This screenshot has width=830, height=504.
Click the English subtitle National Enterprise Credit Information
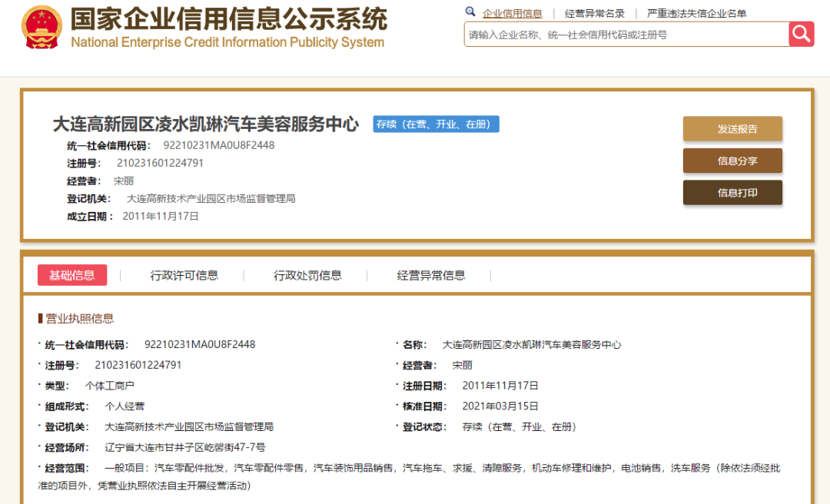(x=227, y=42)
